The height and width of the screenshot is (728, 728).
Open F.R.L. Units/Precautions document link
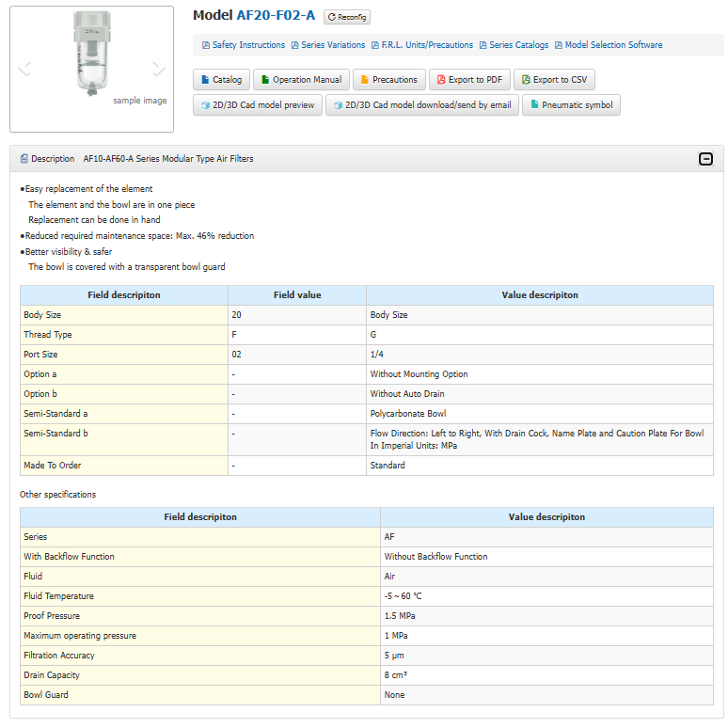point(422,45)
